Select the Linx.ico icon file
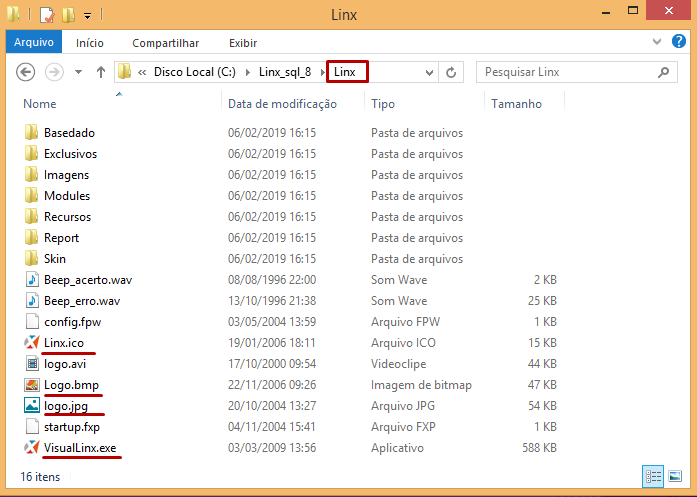The width and height of the screenshot is (697, 497). pyautogui.click(x=32, y=342)
